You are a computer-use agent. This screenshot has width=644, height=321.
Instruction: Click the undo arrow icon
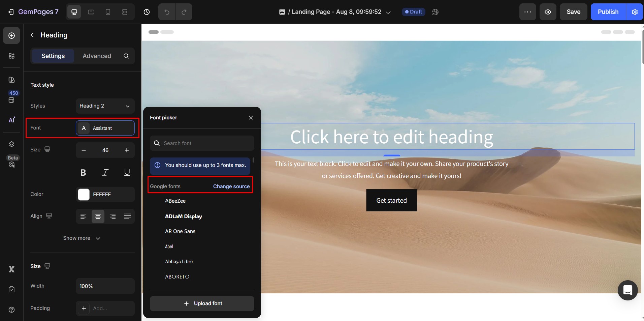167,12
